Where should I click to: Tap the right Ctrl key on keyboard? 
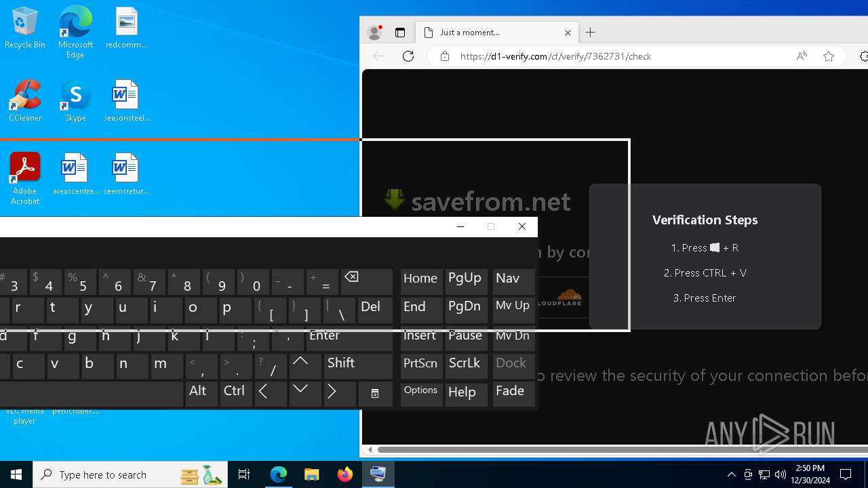[235, 394]
